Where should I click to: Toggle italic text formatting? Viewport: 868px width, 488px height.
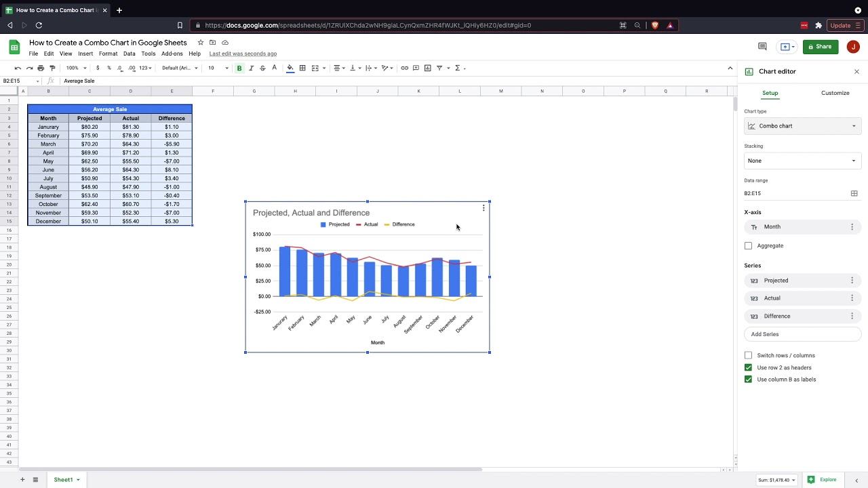tap(251, 68)
